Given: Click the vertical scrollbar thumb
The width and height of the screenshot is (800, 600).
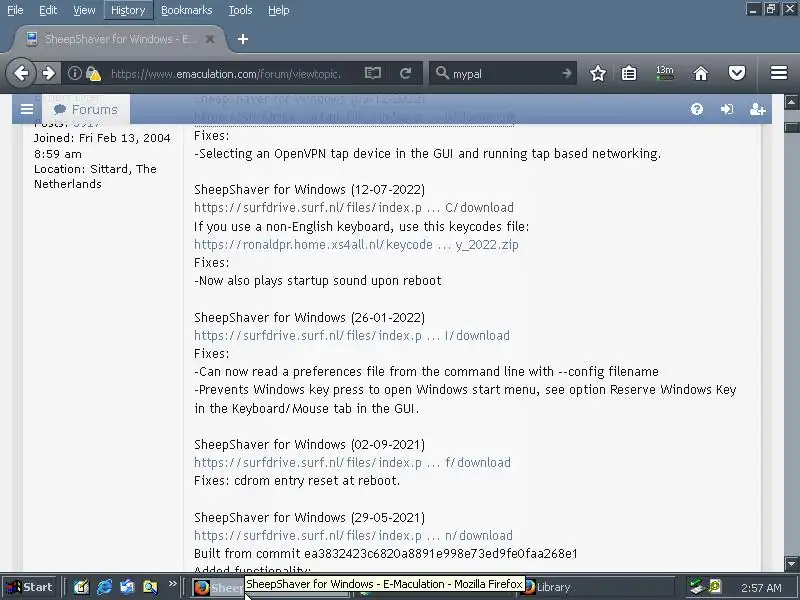Looking at the screenshot, I should [x=791, y=127].
